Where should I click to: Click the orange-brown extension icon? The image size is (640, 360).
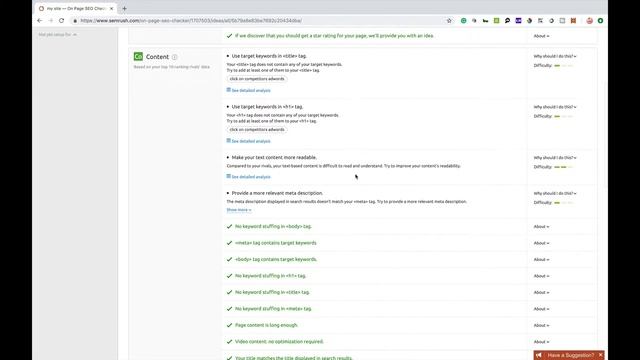pos(573,20)
